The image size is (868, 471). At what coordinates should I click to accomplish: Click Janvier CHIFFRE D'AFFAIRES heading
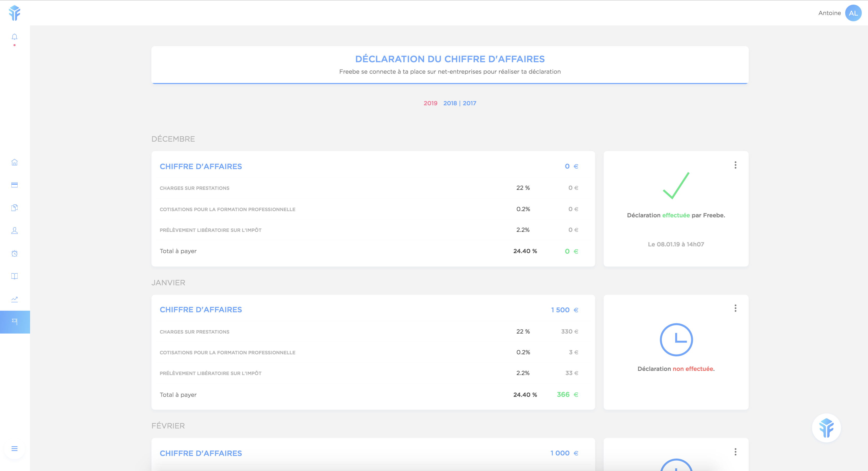tap(201, 309)
